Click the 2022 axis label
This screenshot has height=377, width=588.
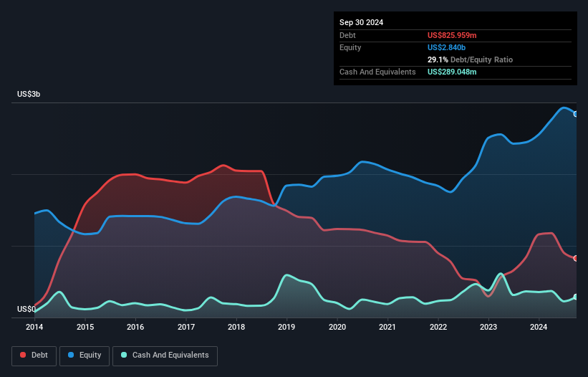(438, 327)
